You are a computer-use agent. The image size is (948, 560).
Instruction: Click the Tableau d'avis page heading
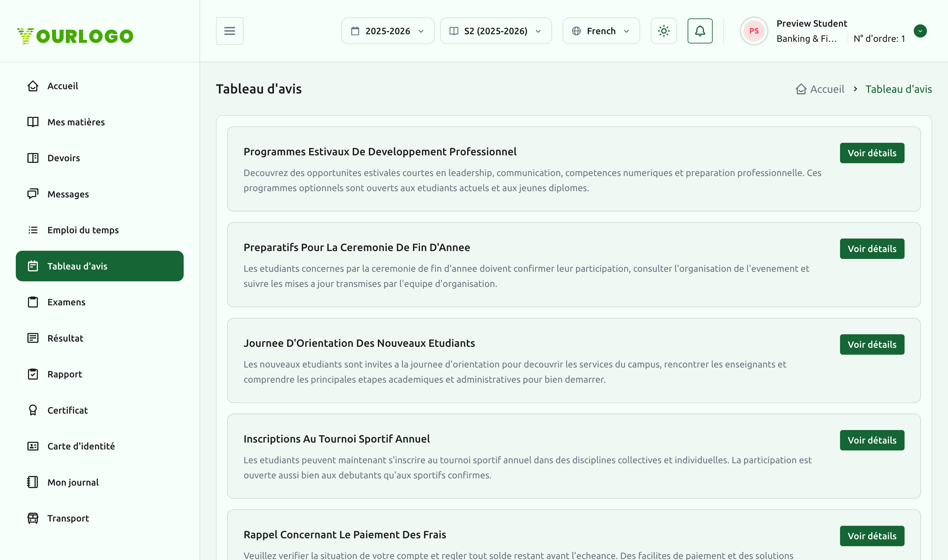(259, 89)
